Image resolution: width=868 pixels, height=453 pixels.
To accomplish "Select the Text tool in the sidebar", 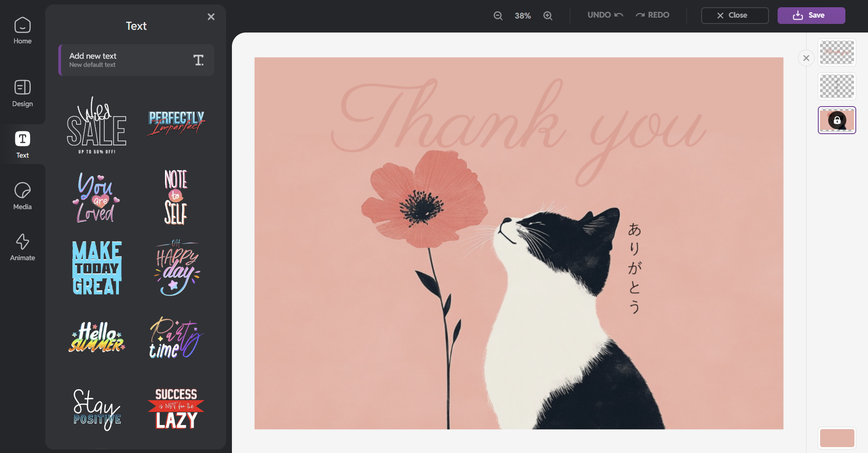I will [22, 145].
